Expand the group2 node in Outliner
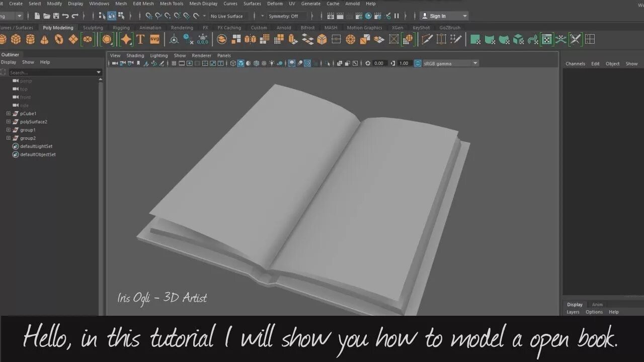This screenshot has height=362, width=644. (8, 138)
